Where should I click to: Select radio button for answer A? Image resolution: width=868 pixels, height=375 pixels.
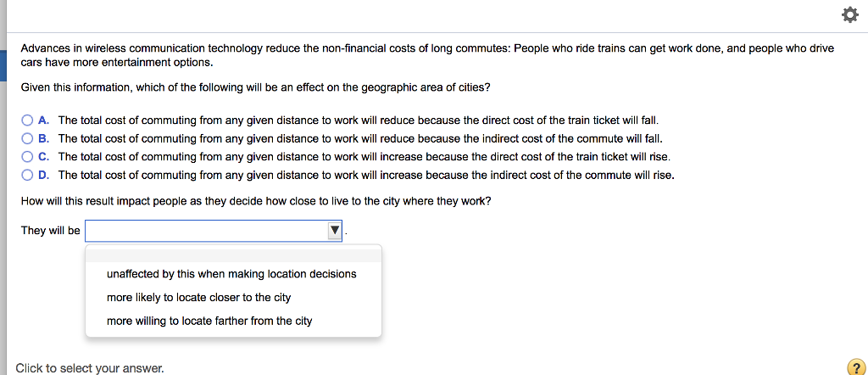28,120
